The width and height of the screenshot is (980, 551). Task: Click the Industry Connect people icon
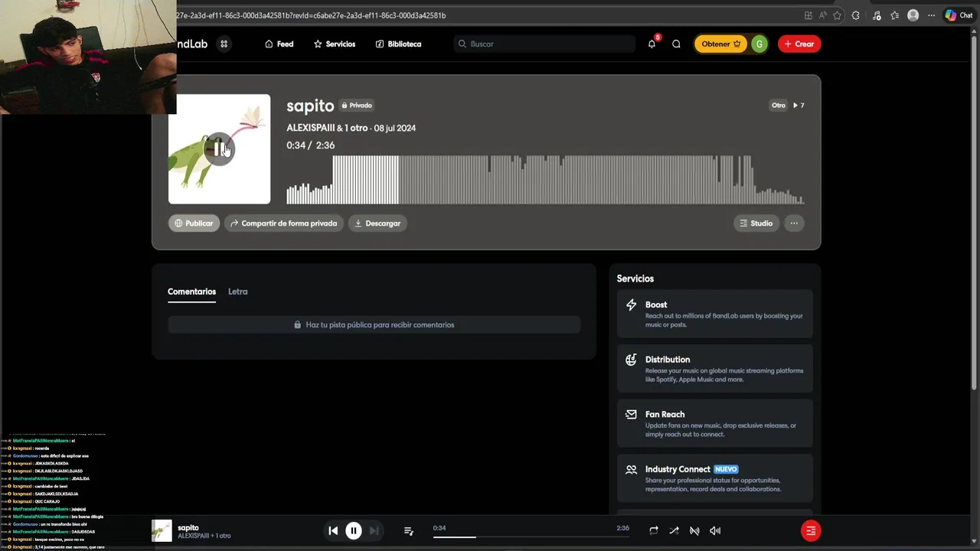[631, 469]
